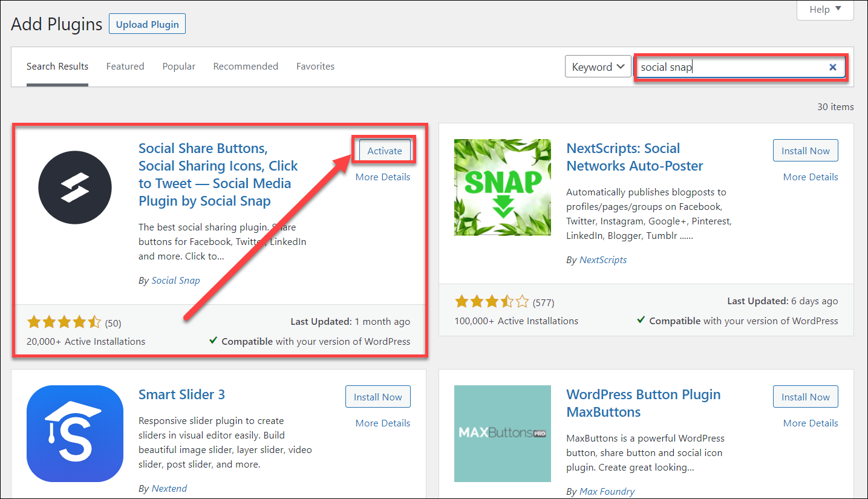Click the Social Snap star rating
The image size is (868, 499).
pyautogui.click(x=64, y=322)
